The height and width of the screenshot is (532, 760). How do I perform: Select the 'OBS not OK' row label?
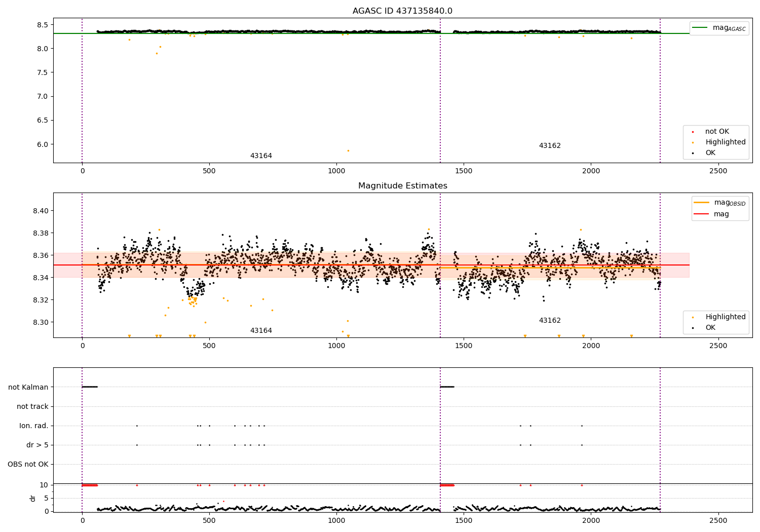(28, 464)
